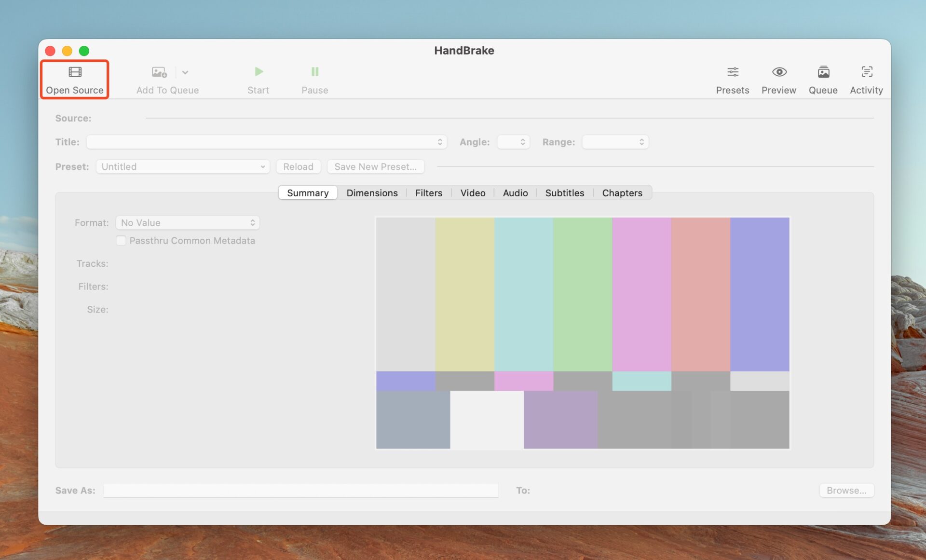Click the Save New Preset button

click(x=376, y=166)
